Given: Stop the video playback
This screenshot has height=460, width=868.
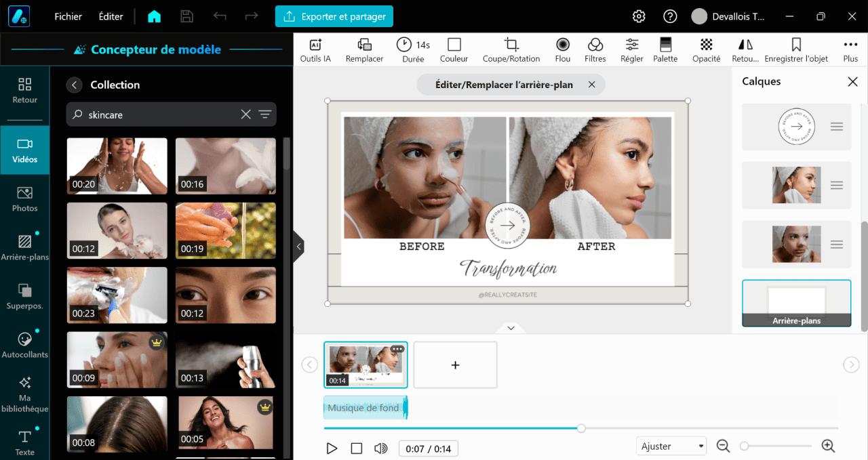Looking at the screenshot, I should [x=357, y=448].
